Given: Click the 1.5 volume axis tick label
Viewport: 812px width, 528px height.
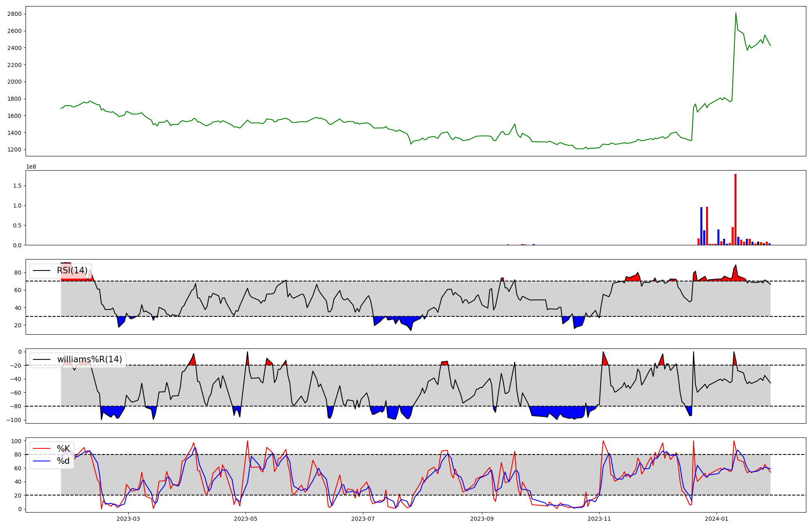Looking at the screenshot, I should (x=17, y=186).
